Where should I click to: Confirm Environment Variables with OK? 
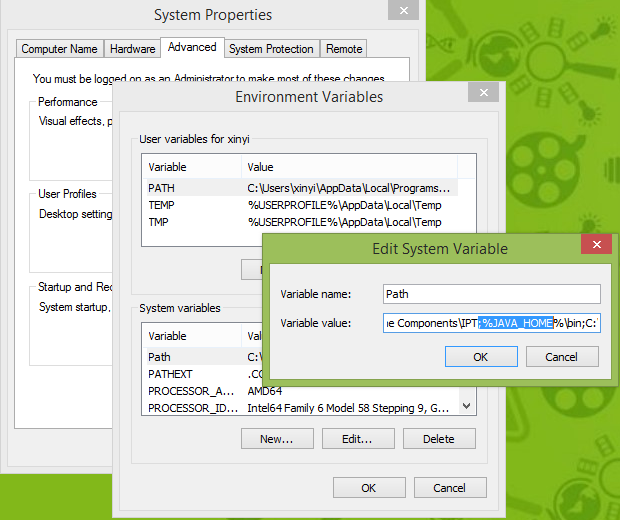368,487
